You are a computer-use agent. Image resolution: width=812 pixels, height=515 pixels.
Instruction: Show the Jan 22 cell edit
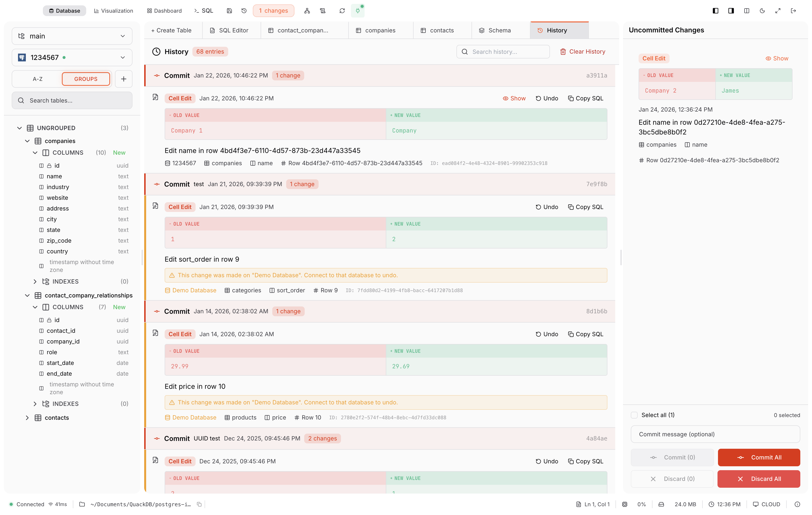(514, 98)
